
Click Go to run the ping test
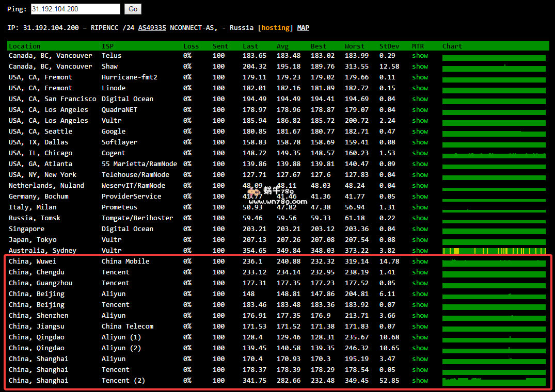(x=133, y=9)
